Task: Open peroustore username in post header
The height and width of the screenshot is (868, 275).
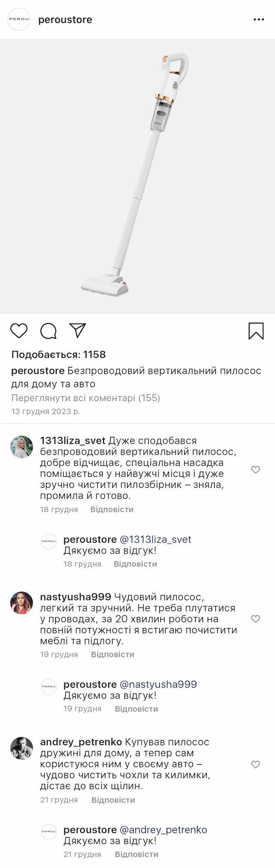Action: point(65,20)
